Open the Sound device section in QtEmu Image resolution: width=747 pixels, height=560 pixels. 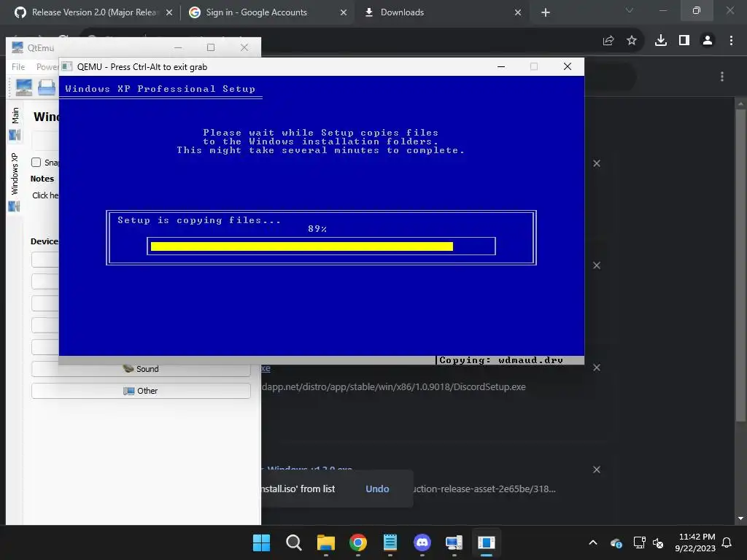141,368
